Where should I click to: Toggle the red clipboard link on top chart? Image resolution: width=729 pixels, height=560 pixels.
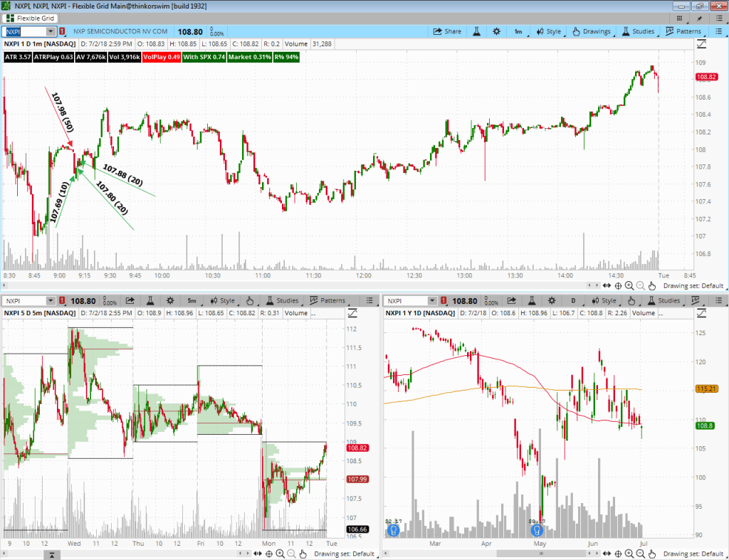click(x=63, y=31)
